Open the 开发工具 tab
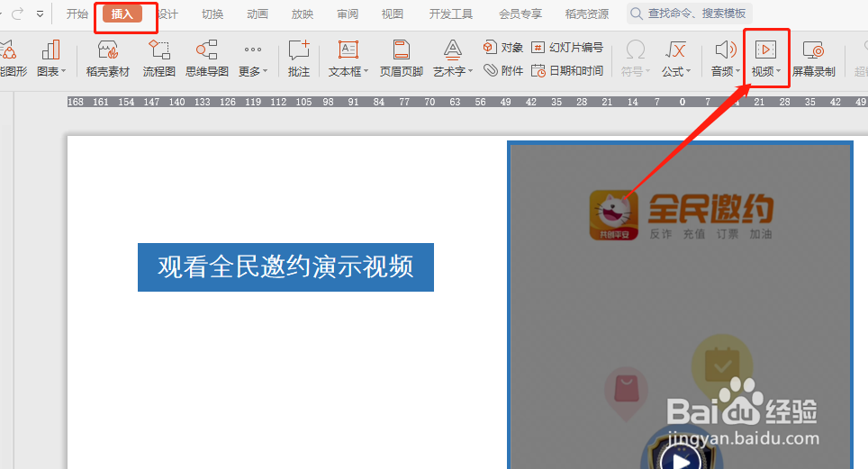Viewport: 868px width, 469px height. tap(451, 14)
